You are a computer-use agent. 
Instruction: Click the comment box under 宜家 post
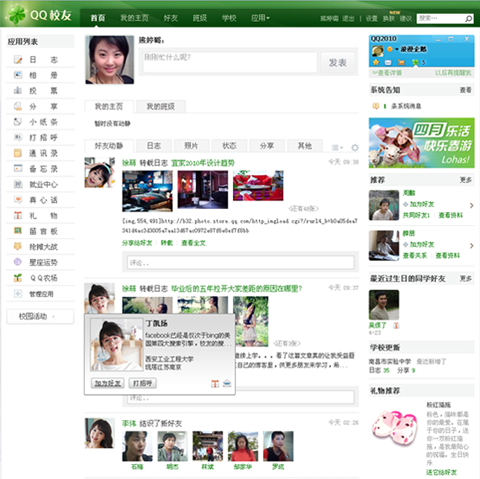(240, 262)
